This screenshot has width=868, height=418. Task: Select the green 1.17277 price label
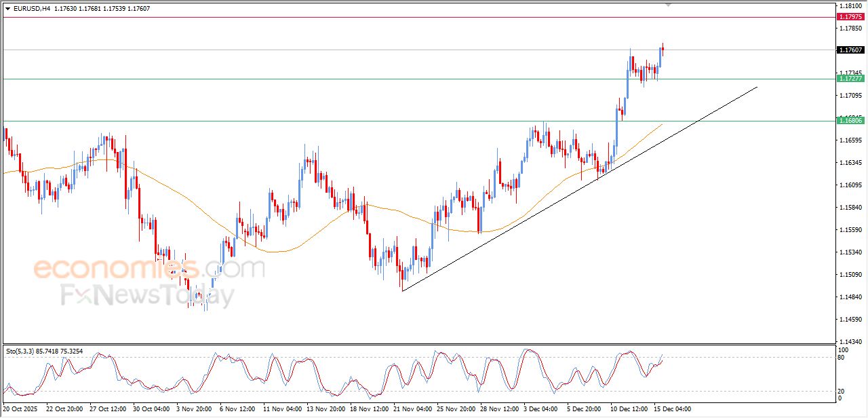click(x=850, y=79)
